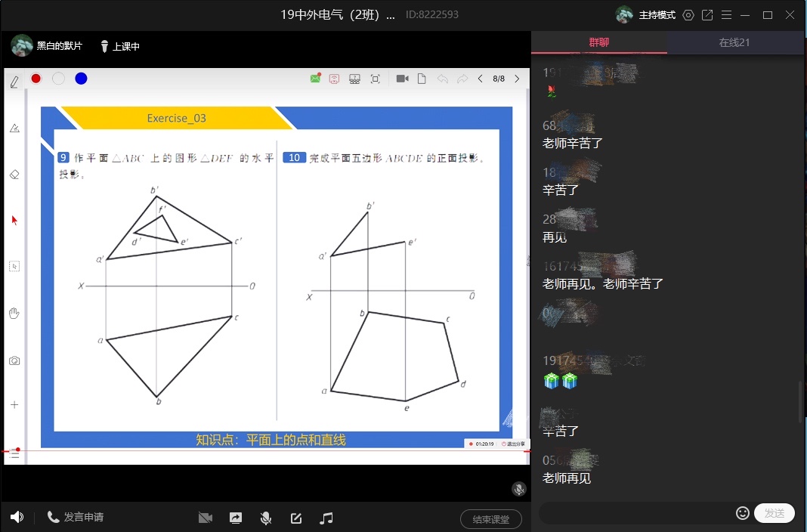Image resolution: width=807 pixels, height=532 pixels.
Task: Click the 结束课堂 button
Action: point(491,519)
